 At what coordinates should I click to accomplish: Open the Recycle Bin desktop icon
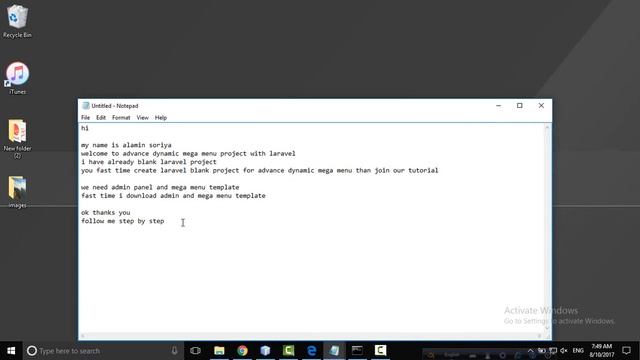pyautogui.click(x=17, y=21)
